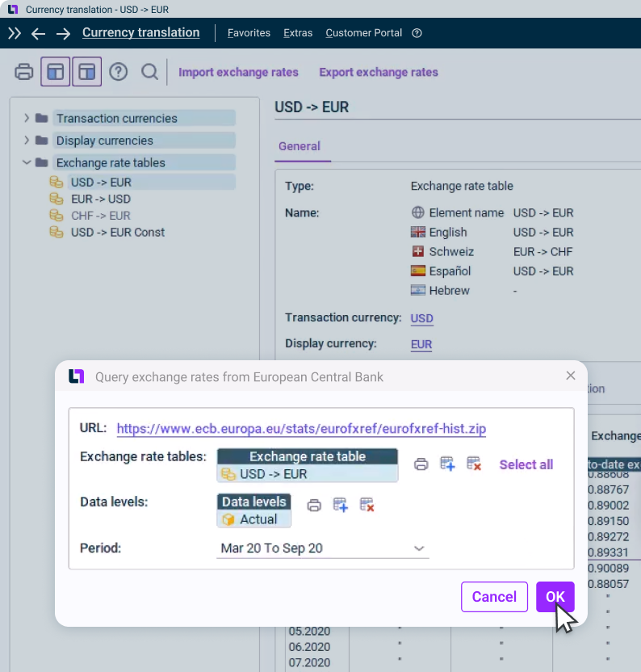Delete entry from Data levels list
Screen dimensions: 641x672
pyautogui.click(x=367, y=506)
